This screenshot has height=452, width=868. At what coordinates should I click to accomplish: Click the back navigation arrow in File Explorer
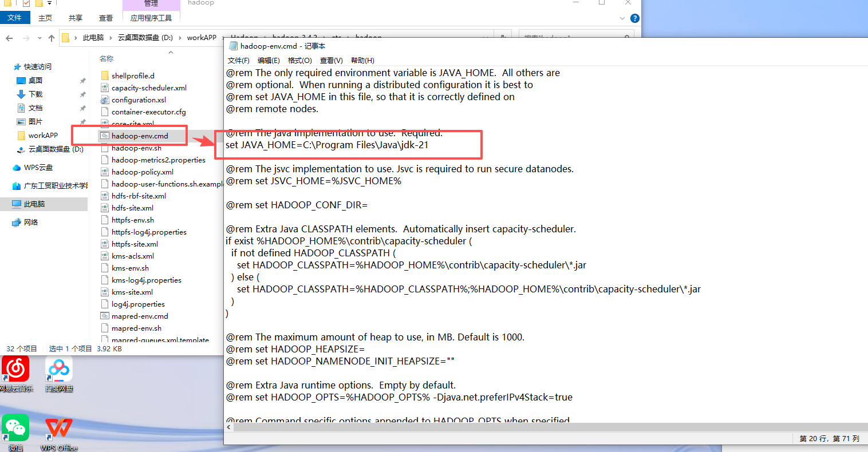click(x=10, y=38)
